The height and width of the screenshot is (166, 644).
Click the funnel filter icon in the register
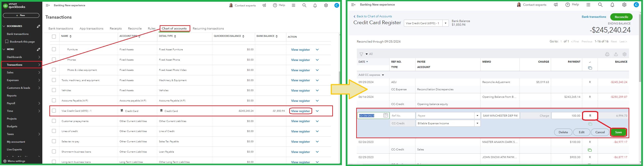pos(361,54)
